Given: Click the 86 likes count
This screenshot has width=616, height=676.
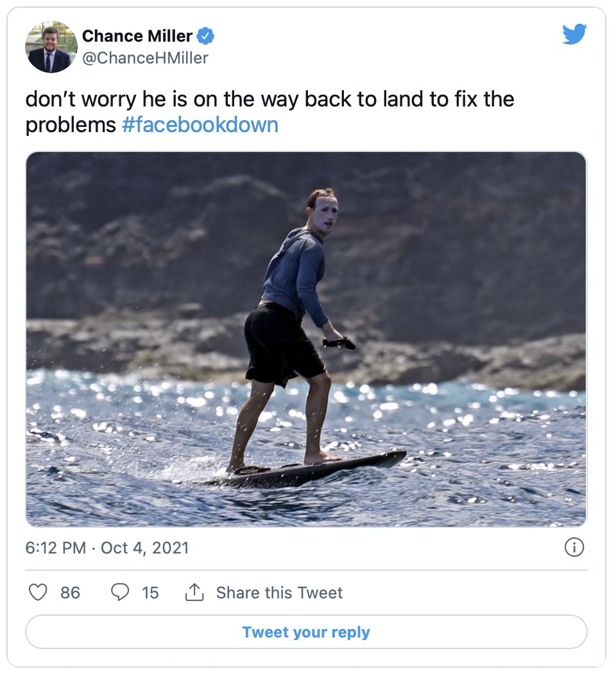Looking at the screenshot, I should click(x=71, y=593).
